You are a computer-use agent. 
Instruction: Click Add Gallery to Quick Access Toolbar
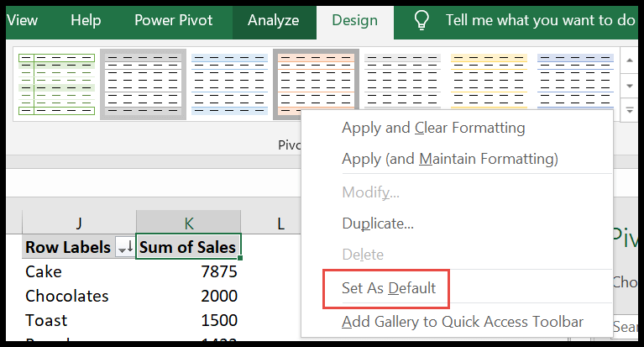[x=462, y=322]
